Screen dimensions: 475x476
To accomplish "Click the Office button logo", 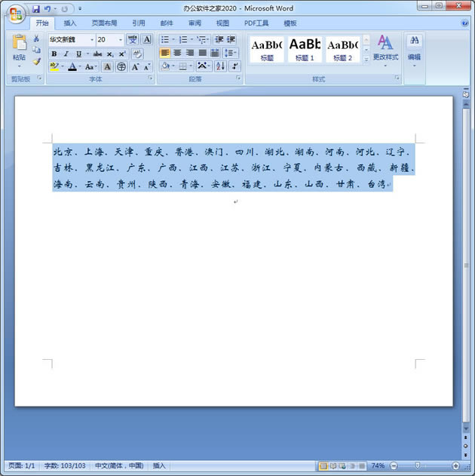I will tap(14, 13).
